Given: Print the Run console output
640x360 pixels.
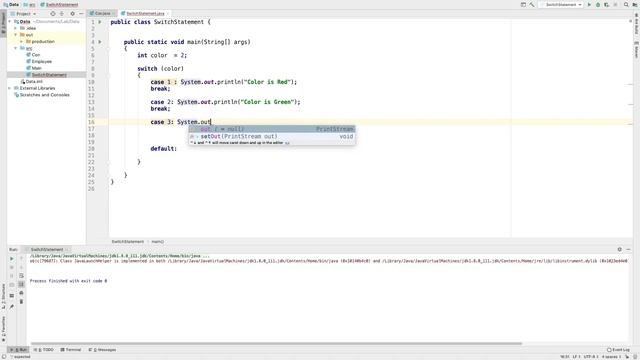Looking at the screenshot, I should pyautogui.click(x=22, y=293).
